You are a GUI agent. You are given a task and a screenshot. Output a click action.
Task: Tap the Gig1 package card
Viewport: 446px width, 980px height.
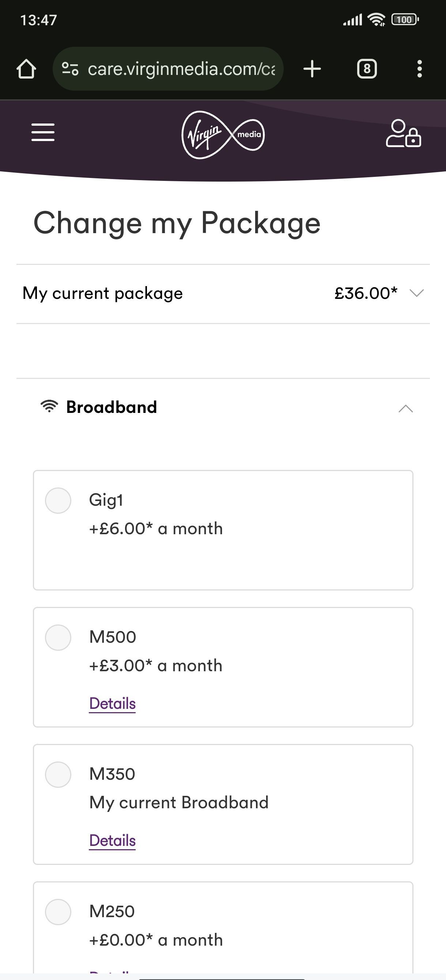tap(223, 530)
